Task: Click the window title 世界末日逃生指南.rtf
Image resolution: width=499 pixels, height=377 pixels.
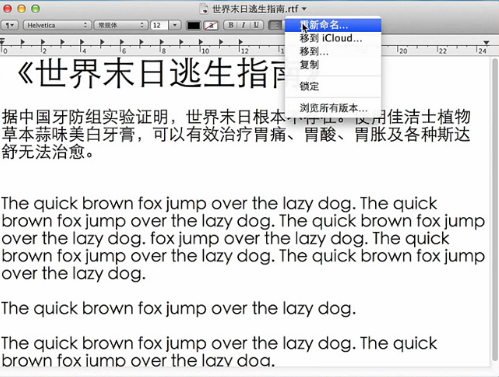Action: coord(255,9)
